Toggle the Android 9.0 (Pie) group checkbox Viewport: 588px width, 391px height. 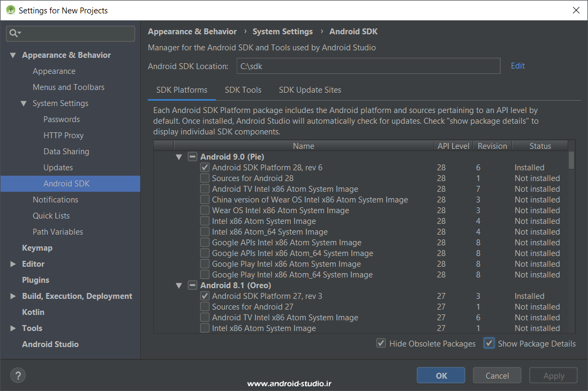point(192,157)
